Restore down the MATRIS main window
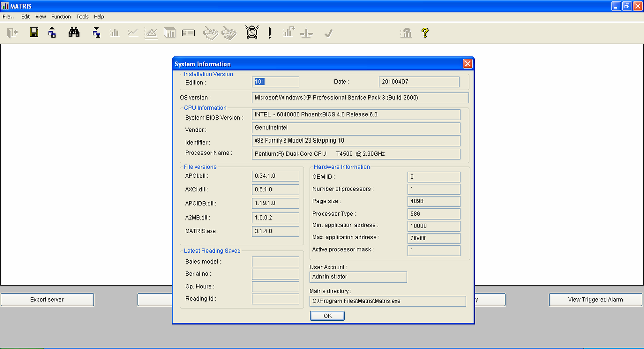 point(627,6)
